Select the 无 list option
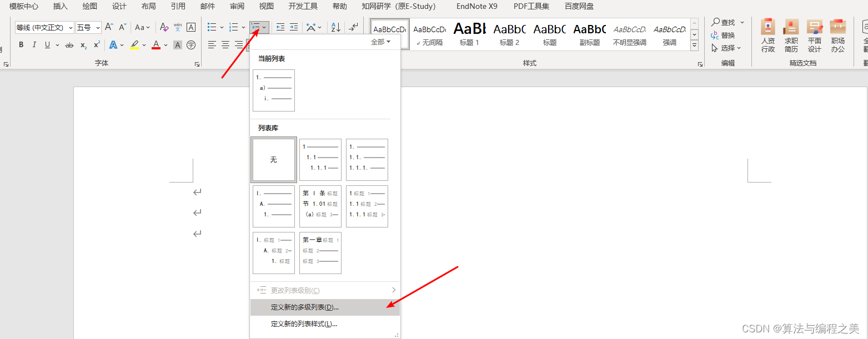This screenshot has height=339, width=868. [273, 159]
